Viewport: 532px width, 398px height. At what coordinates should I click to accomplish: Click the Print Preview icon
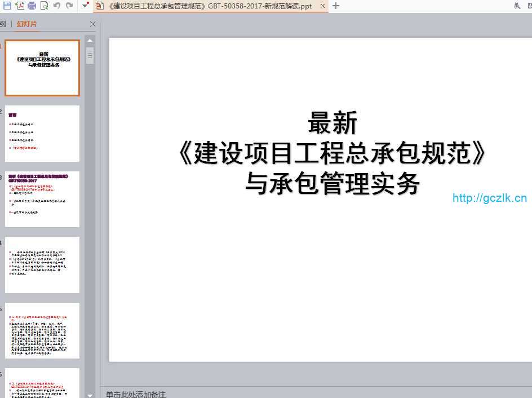tap(44, 6)
